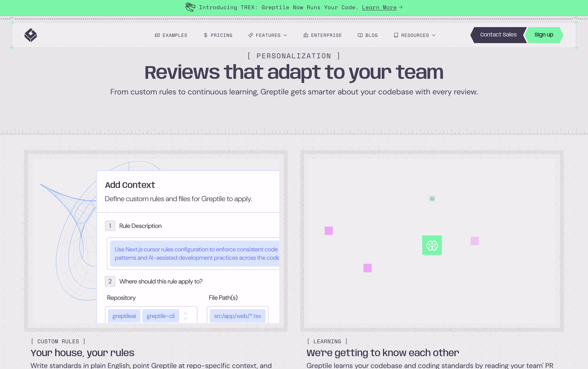Click the src/app/web/*.tsx file path tag

(237, 316)
